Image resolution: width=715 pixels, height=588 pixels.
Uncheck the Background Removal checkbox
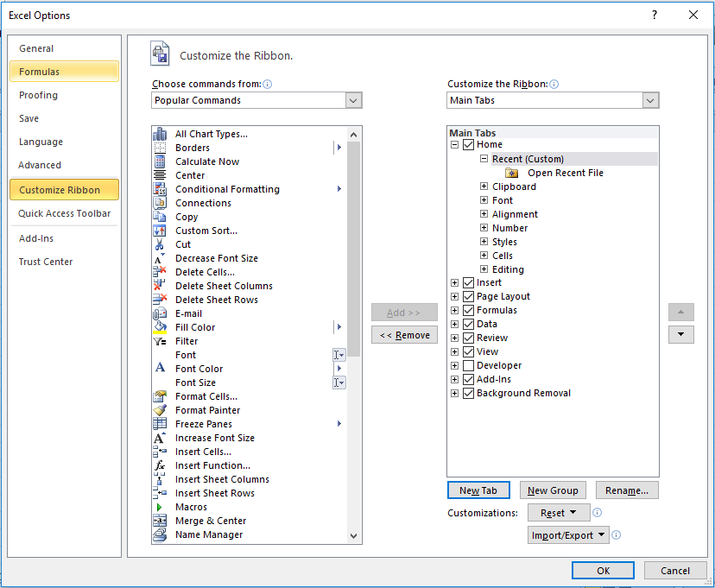click(x=468, y=393)
